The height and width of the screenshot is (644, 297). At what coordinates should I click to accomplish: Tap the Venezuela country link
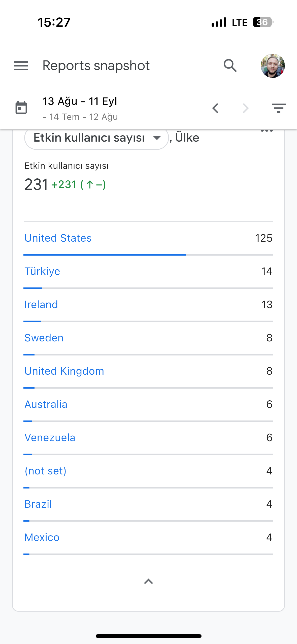coord(50,438)
